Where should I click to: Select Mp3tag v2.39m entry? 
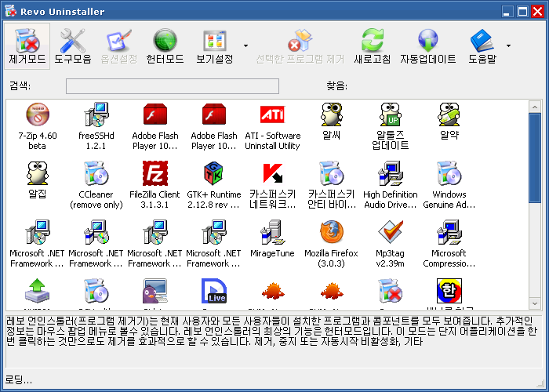(x=390, y=245)
